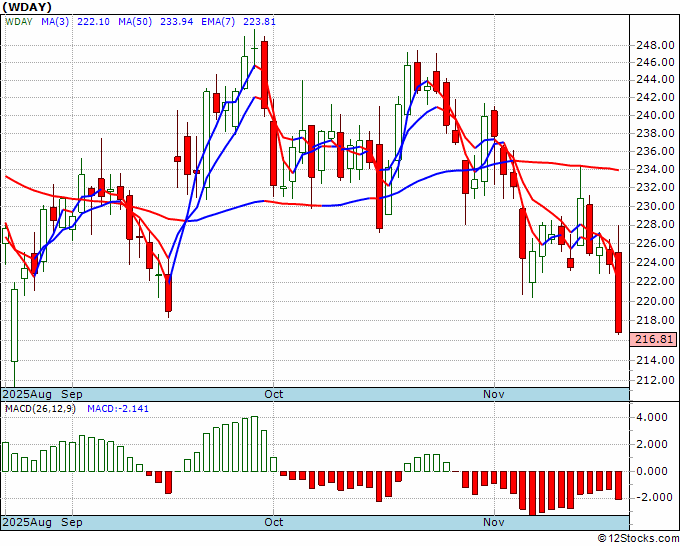Click the Sep marker on price chart axis

click(72, 394)
